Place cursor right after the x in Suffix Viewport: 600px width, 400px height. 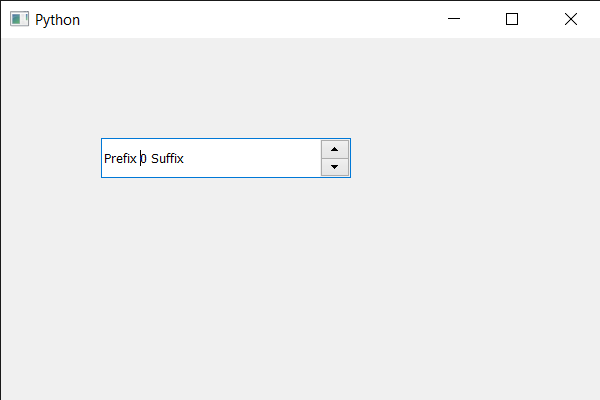tap(185, 158)
